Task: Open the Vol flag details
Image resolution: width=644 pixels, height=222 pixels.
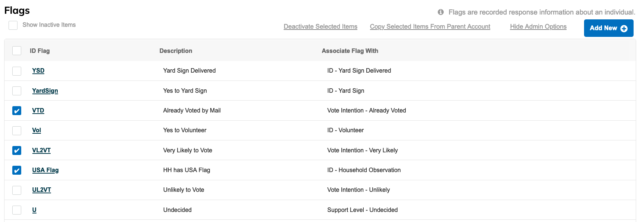Action: point(36,130)
